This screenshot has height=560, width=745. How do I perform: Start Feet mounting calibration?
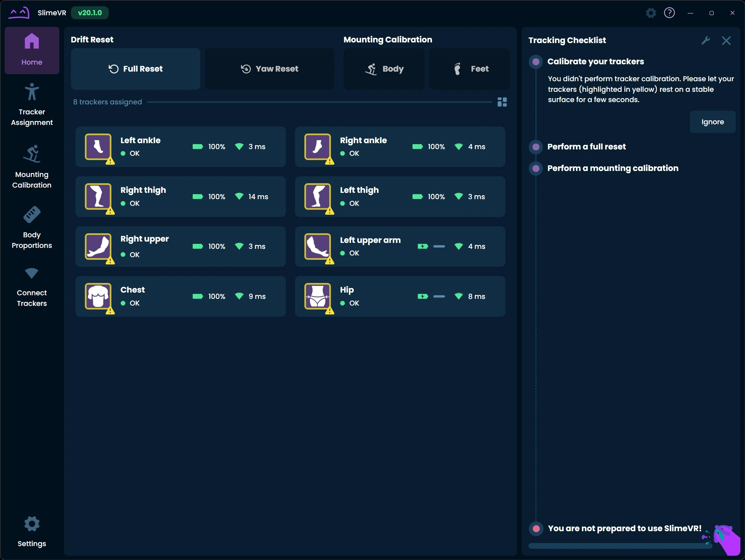point(469,69)
